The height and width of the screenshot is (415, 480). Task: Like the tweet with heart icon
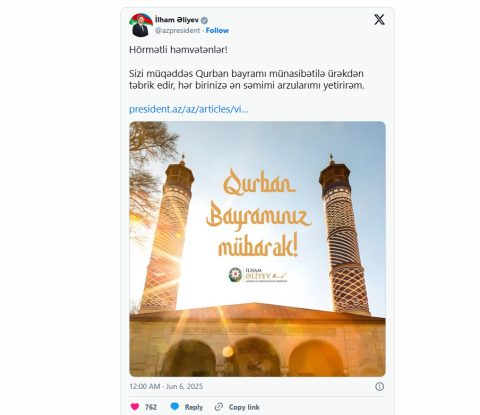click(135, 407)
